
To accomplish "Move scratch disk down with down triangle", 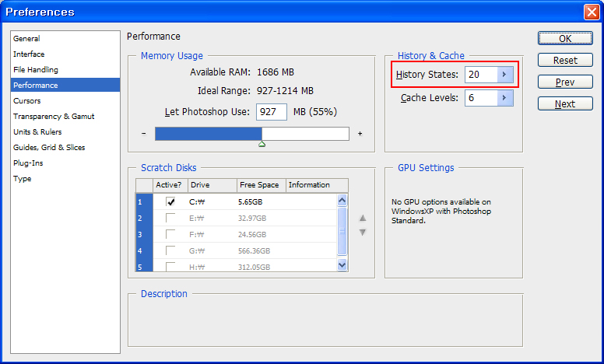I will click(363, 233).
